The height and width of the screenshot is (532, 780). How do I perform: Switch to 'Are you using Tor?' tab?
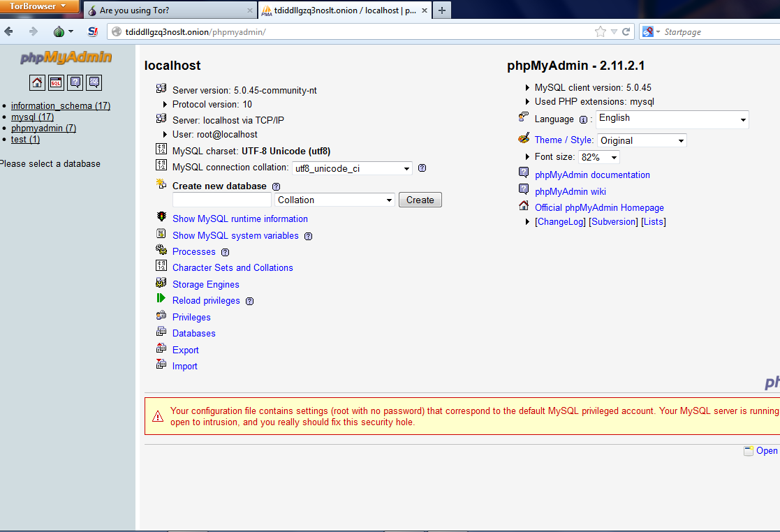point(170,10)
